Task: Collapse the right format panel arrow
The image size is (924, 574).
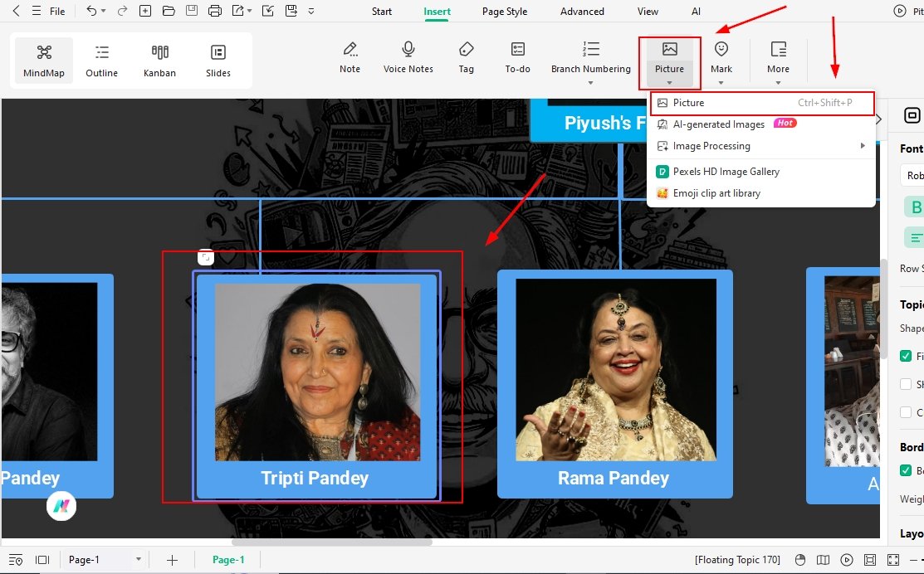Action: click(878, 119)
